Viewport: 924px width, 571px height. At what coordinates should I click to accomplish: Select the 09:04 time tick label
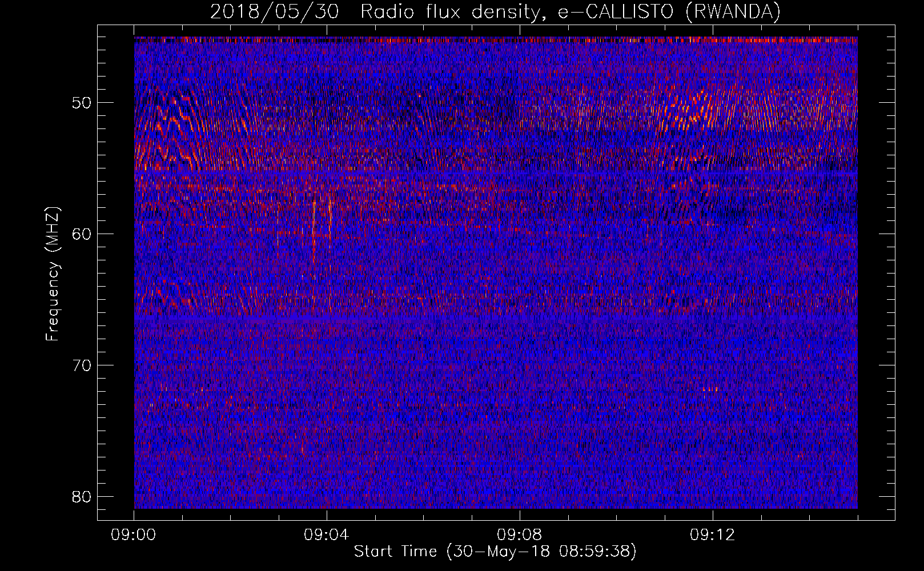click(327, 535)
